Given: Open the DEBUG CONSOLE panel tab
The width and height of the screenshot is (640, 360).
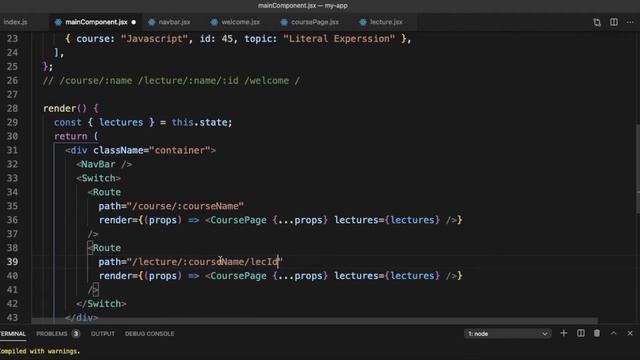Looking at the screenshot, I should 149,333.
